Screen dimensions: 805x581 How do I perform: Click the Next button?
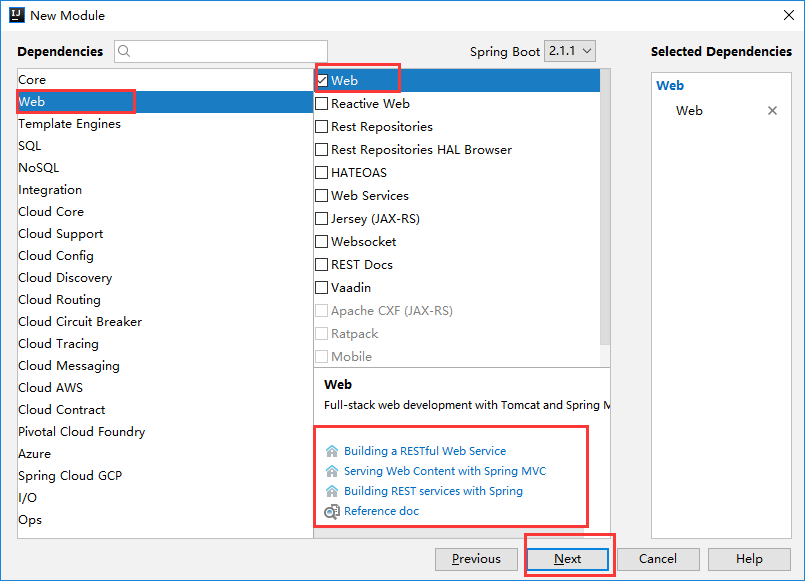point(567,559)
